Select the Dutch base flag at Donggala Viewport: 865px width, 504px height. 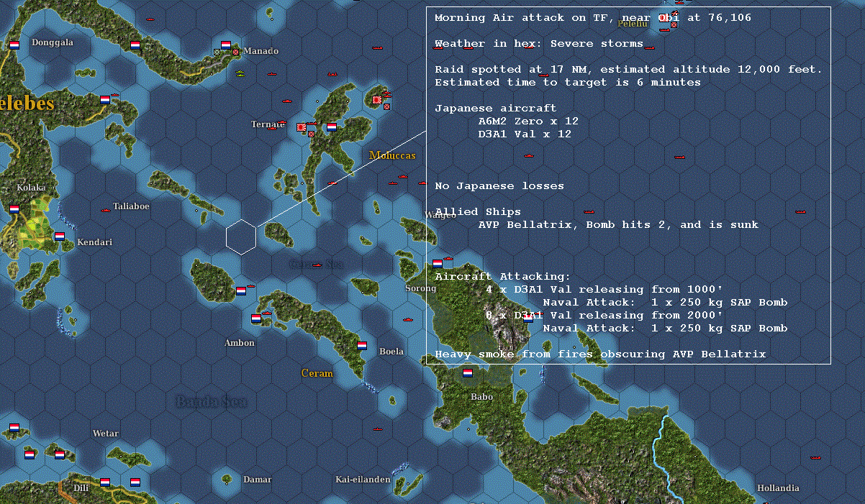click(x=14, y=45)
